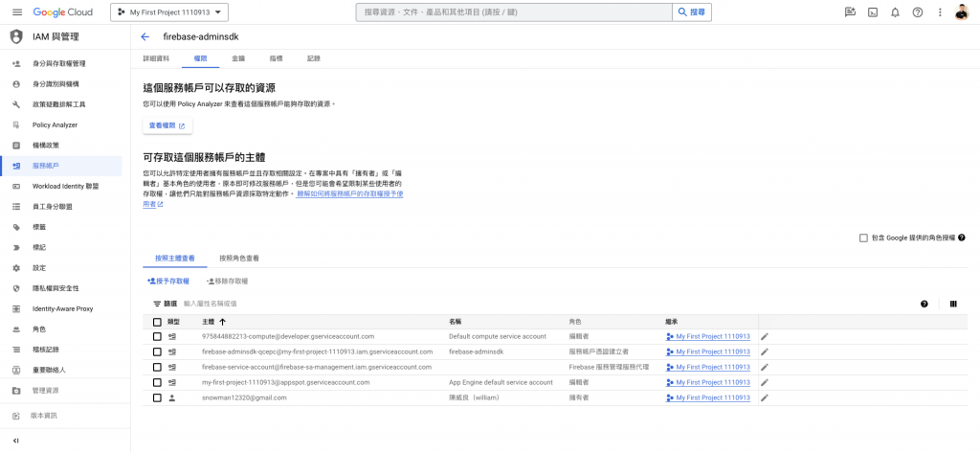Screen dimensions: 980x453
Task: Open the user account avatar
Action: pyautogui.click(x=962, y=11)
